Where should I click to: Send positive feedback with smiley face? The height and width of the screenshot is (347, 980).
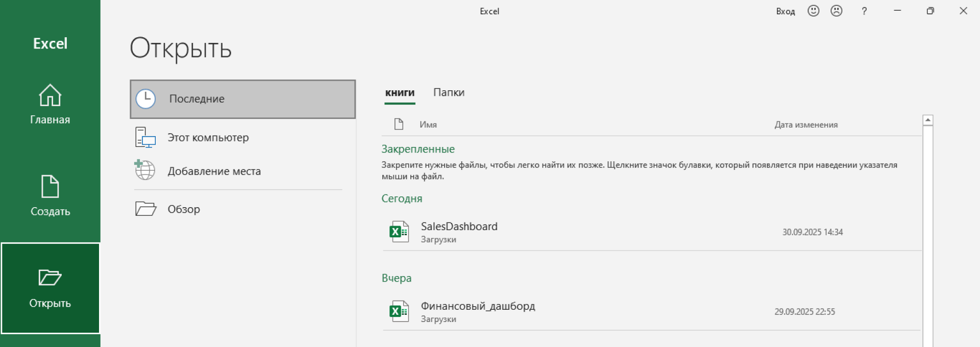click(813, 11)
